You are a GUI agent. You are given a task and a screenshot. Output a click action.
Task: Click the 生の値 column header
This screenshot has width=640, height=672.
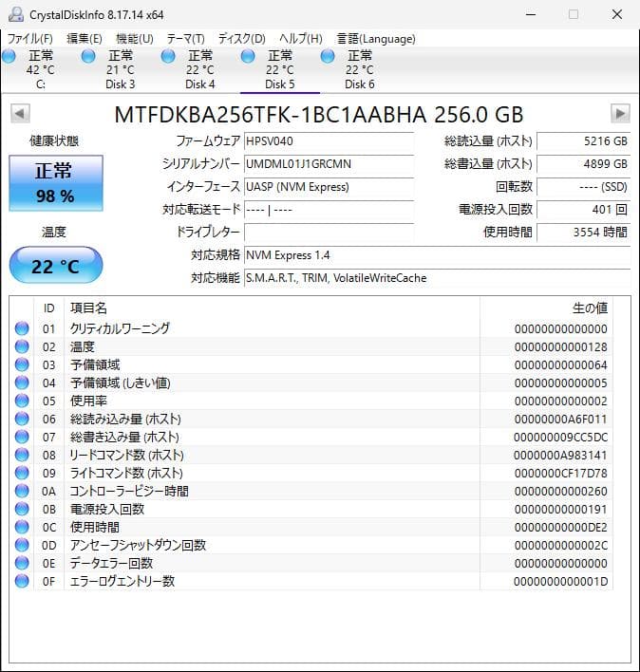[546, 308]
